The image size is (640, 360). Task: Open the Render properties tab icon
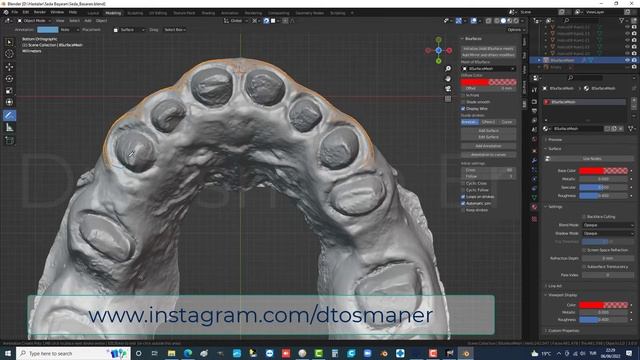tap(534, 101)
